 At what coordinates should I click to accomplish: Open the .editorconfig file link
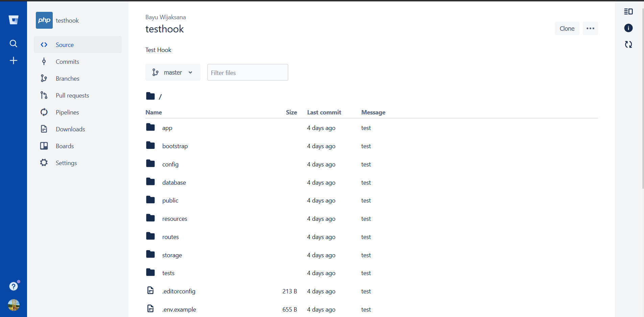coord(179,291)
